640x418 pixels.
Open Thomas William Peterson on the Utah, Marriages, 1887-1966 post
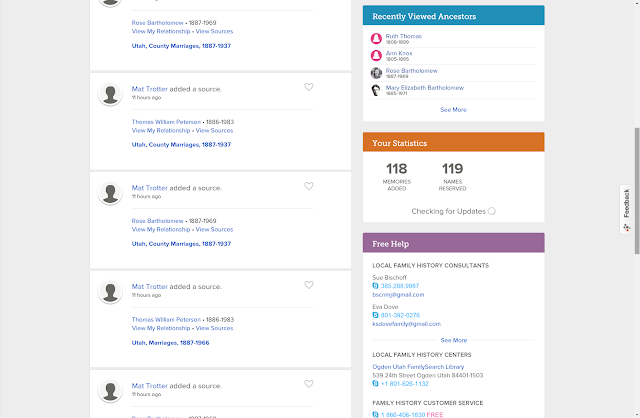pos(166,319)
